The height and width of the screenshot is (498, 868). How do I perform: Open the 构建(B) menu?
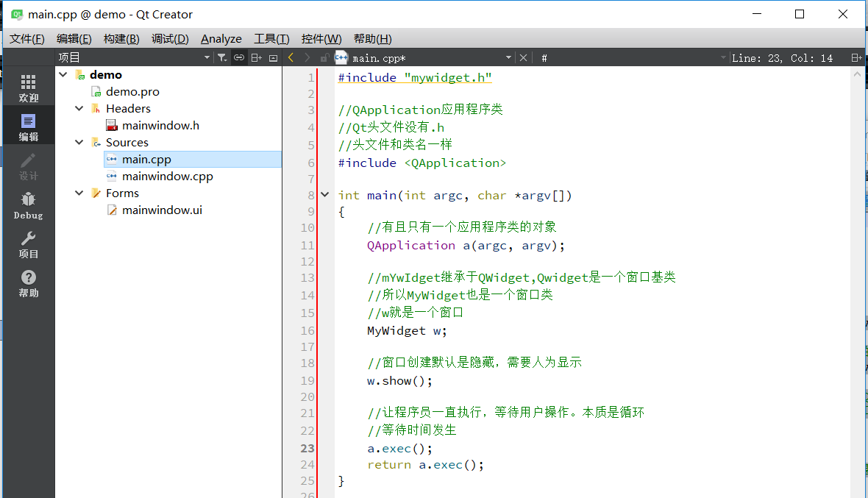pyautogui.click(x=121, y=39)
